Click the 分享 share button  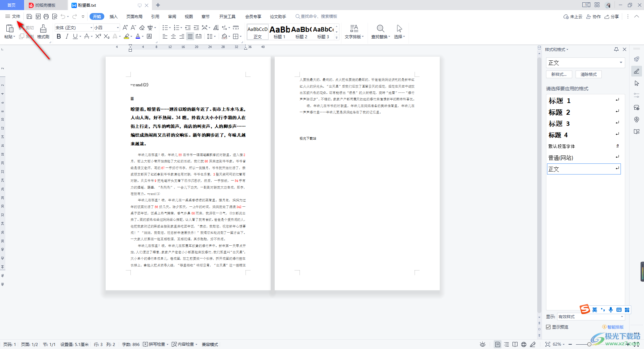point(612,16)
